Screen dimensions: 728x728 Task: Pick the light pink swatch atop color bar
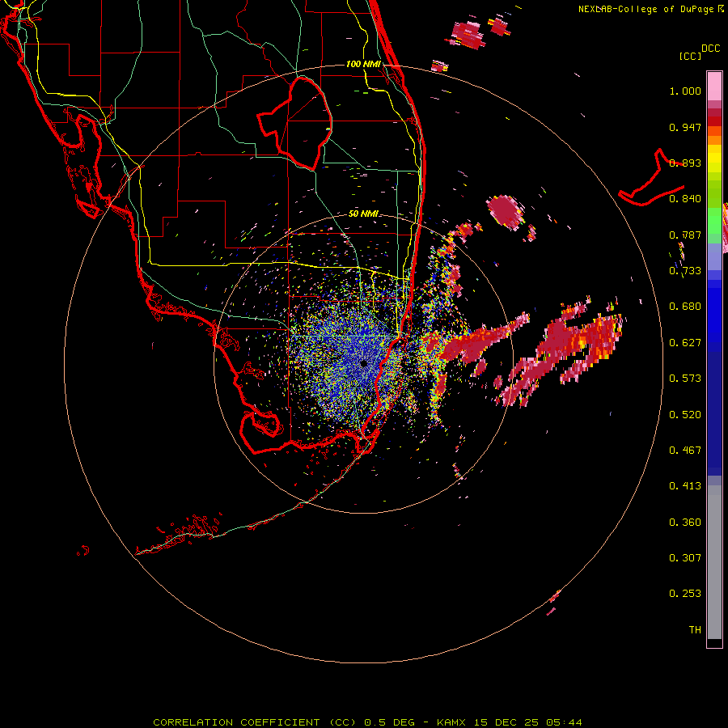[x=714, y=86]
